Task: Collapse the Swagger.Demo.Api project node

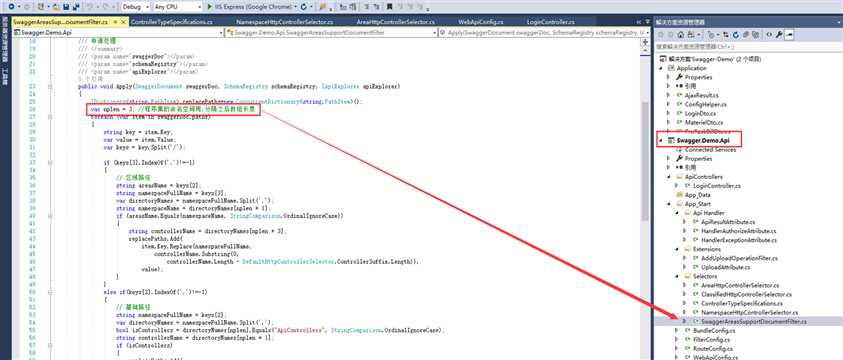Action: pyautogui.click(x=662, y=140)
